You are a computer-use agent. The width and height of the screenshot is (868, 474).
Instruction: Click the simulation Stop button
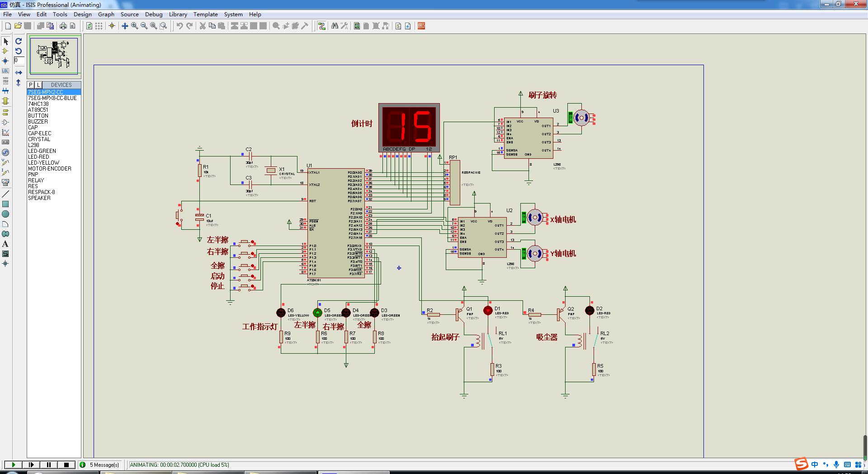66,465
